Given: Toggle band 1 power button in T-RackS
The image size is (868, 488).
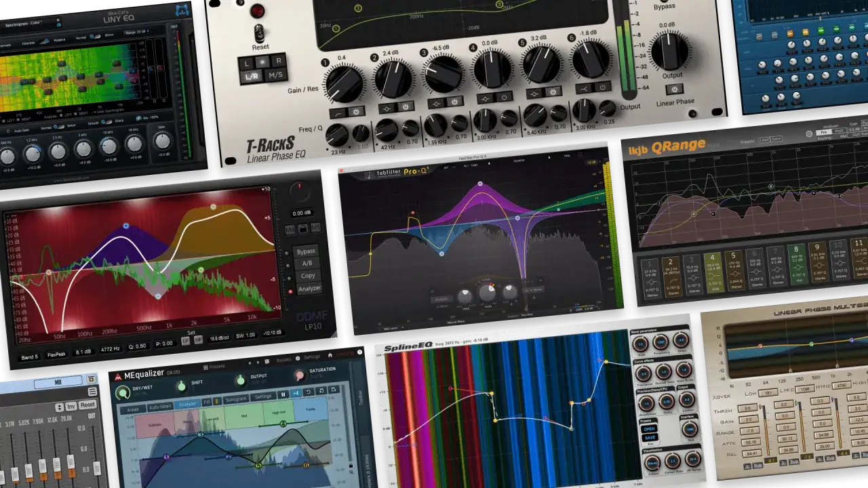Looking at the screenshot, I should pyautogui.click(x=355, y=111).
